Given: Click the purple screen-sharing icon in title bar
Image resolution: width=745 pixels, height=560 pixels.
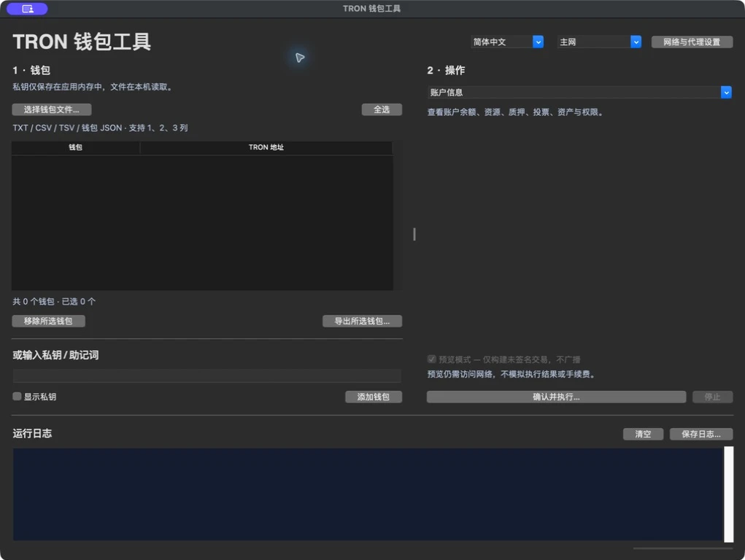Looking at the screenshot, I should (x=27, y=9).
